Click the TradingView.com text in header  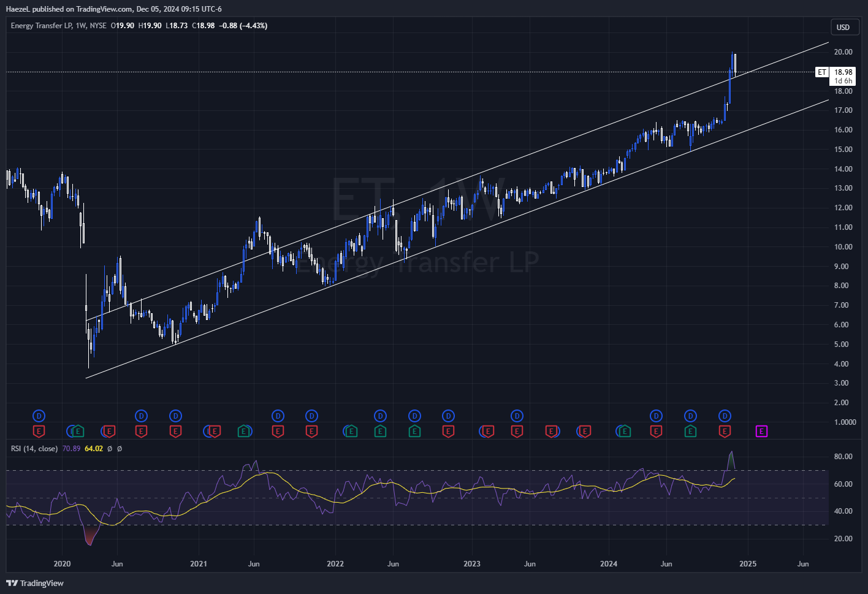tap(104, 9)
